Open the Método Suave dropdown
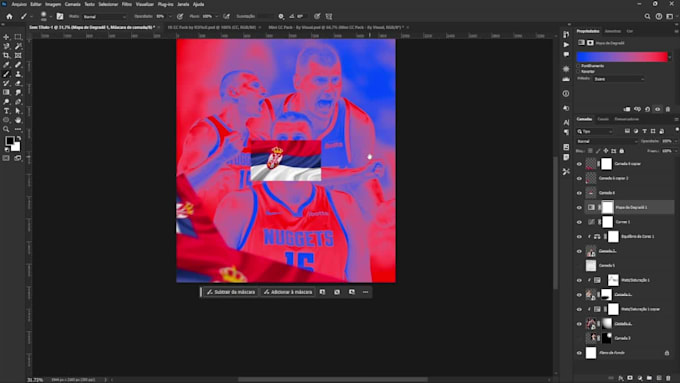This screenshot has width=680, height=383. (618, 79)
